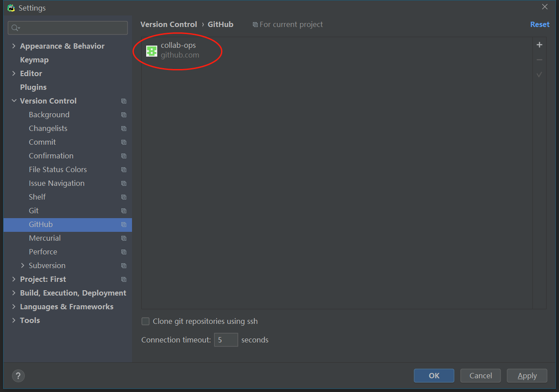Screen dimensions: 559x392
Task: Click the project-scope icon next to Commit
Action: [x=124, y=142]
